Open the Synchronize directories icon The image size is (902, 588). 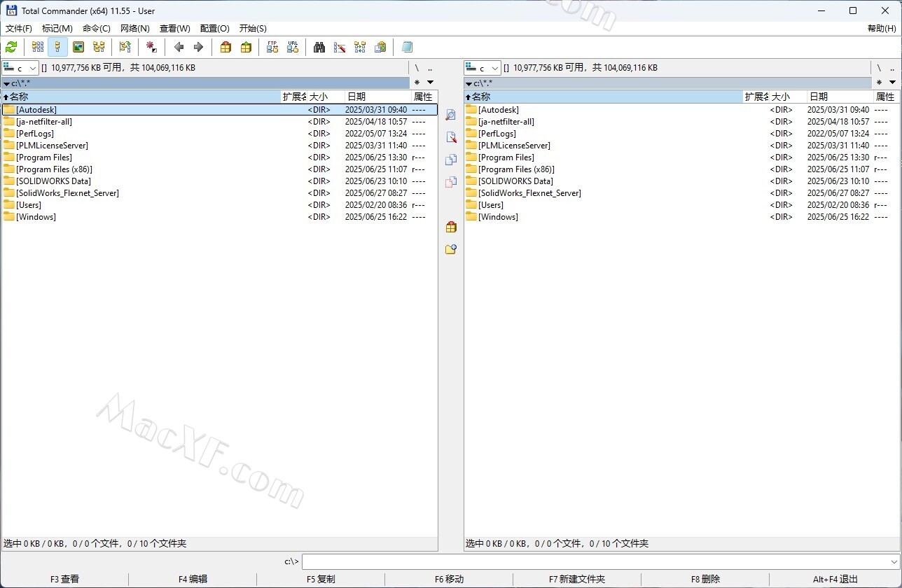coord(360,47)
